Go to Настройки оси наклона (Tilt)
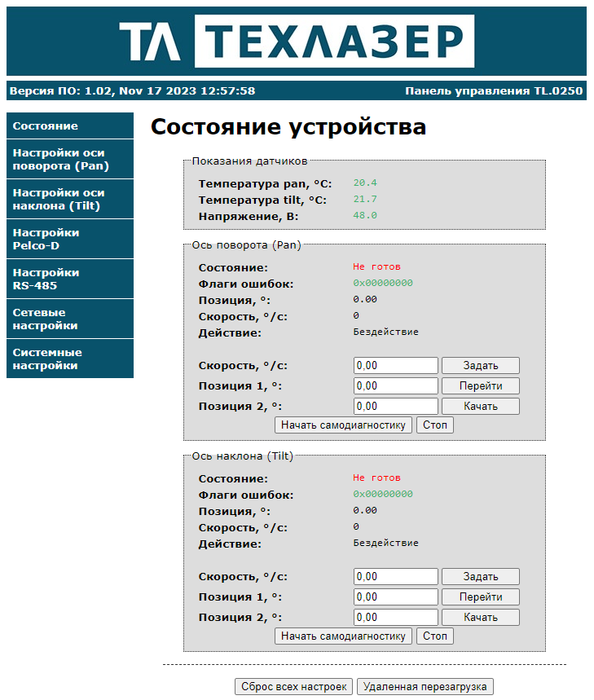The width and height of the screenshot is (594, 700). coord(69,199)
